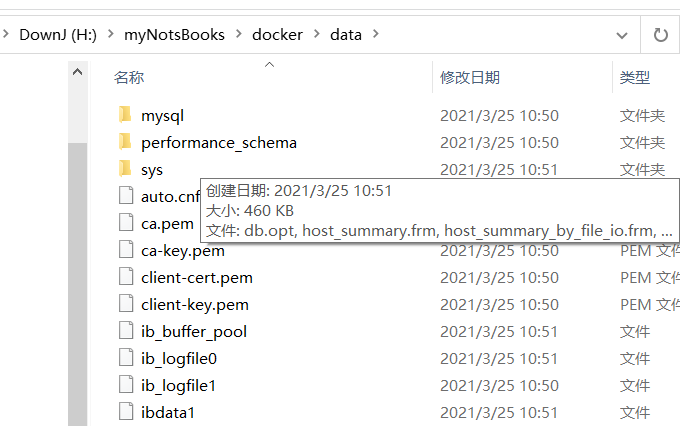The image size is (680, 426).
Task: Click the ibdata1 file icon
Action: 125,412
